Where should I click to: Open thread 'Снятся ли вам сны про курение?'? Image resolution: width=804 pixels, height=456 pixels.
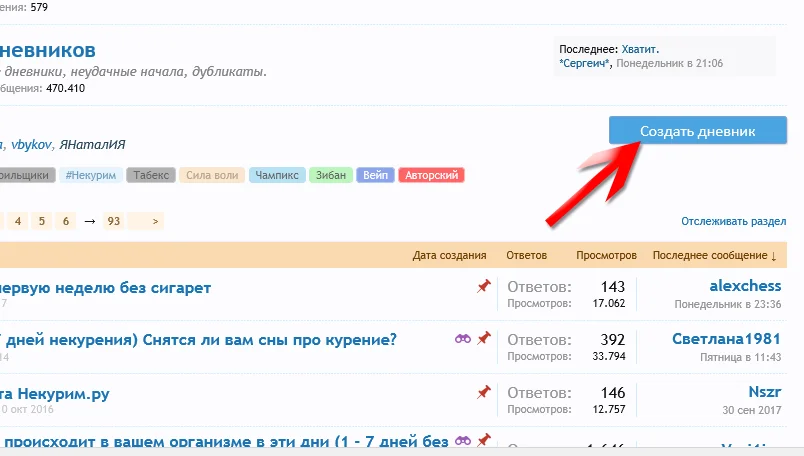pos(198,340)
